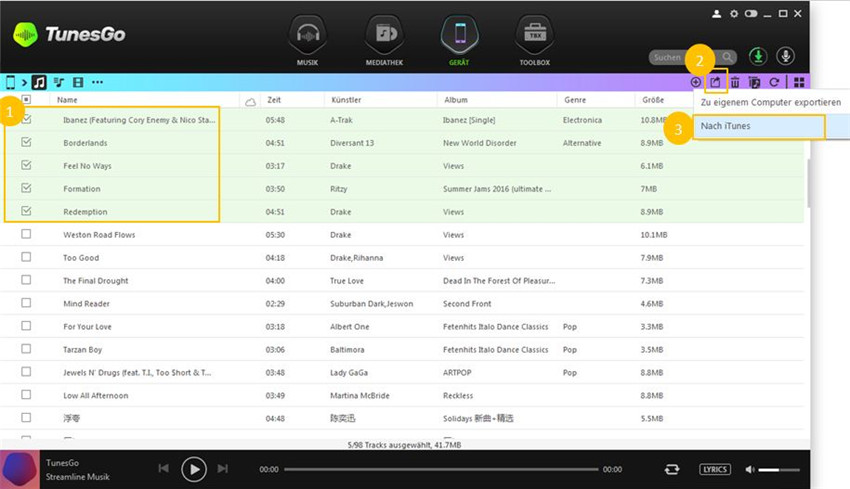Click the Mind Reader track name
Screen dimensions: 850x489
coord(86,304)
